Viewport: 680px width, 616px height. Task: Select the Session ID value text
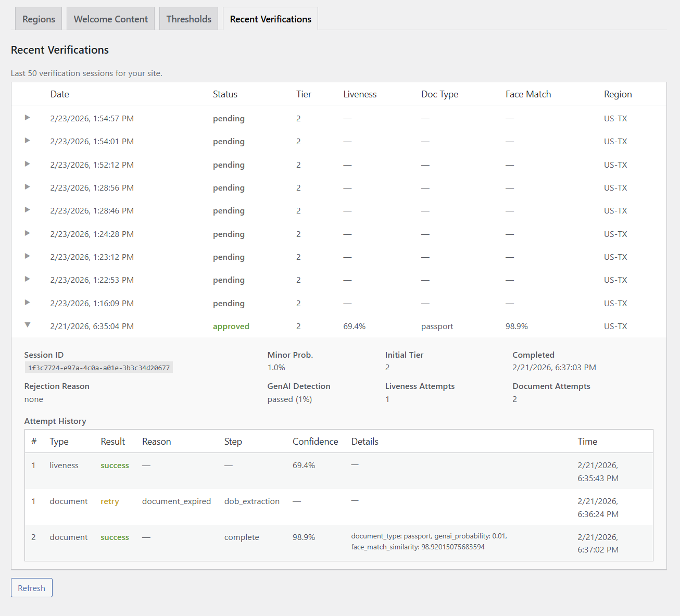(98, 367)
